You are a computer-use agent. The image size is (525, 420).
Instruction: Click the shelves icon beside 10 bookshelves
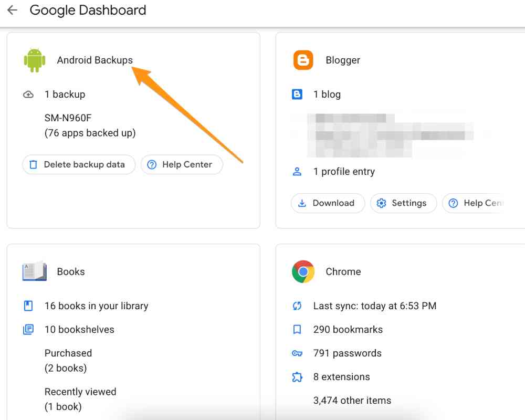[28, 330]
